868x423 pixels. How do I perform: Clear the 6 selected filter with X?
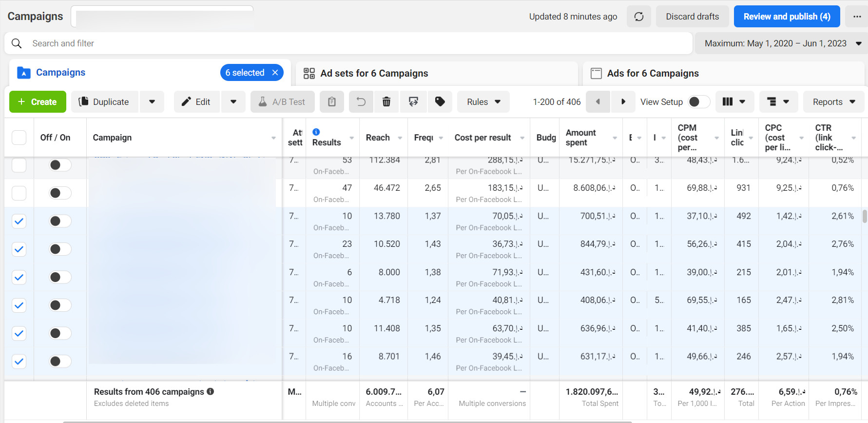(x=275, y=73)
